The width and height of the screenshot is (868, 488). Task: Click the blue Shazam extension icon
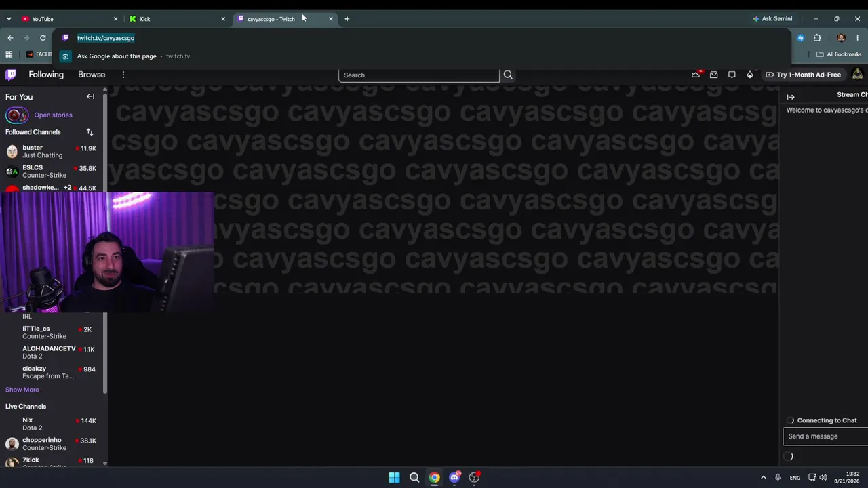coord(801,38)
